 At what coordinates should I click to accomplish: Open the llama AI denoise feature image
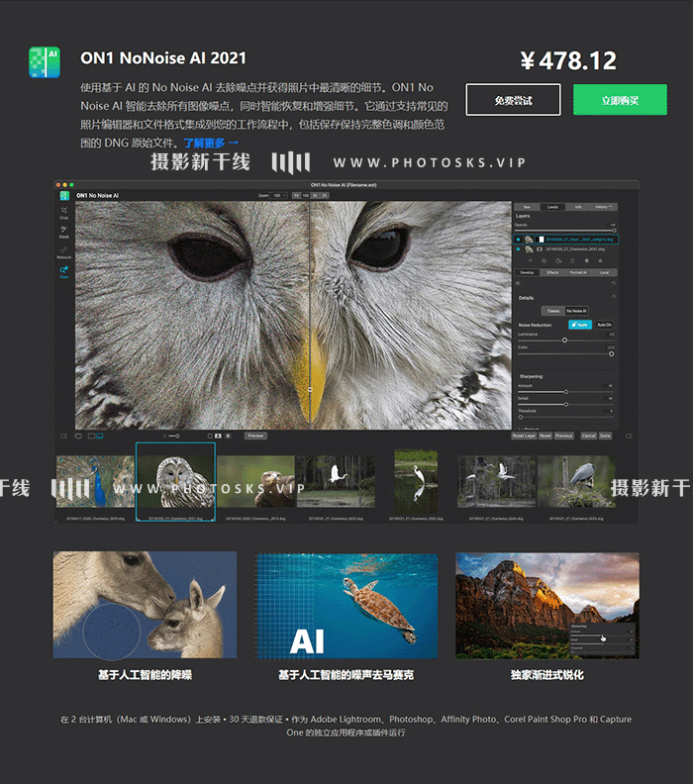click(x=145, y=605)
